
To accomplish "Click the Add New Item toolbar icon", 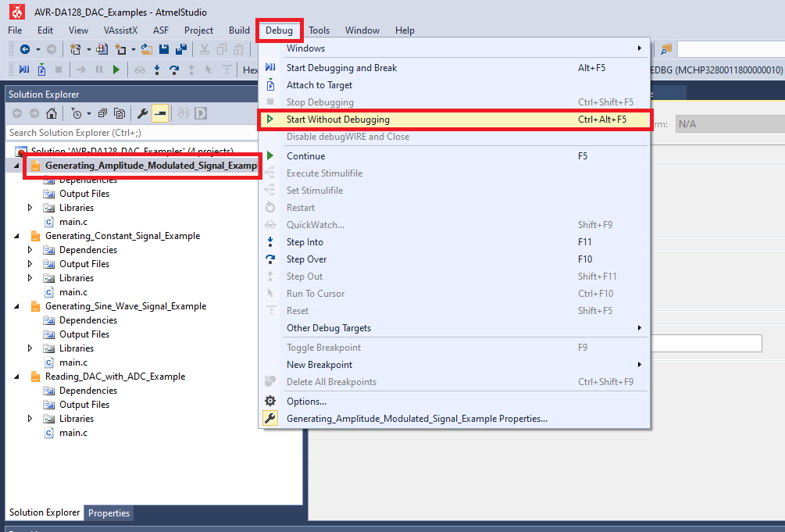I will tap(120, 49).
